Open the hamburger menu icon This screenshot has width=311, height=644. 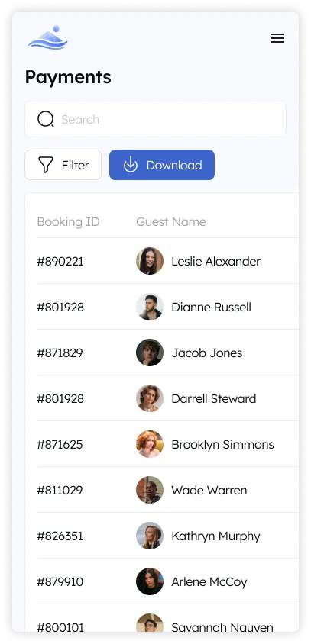coord(277,38)
